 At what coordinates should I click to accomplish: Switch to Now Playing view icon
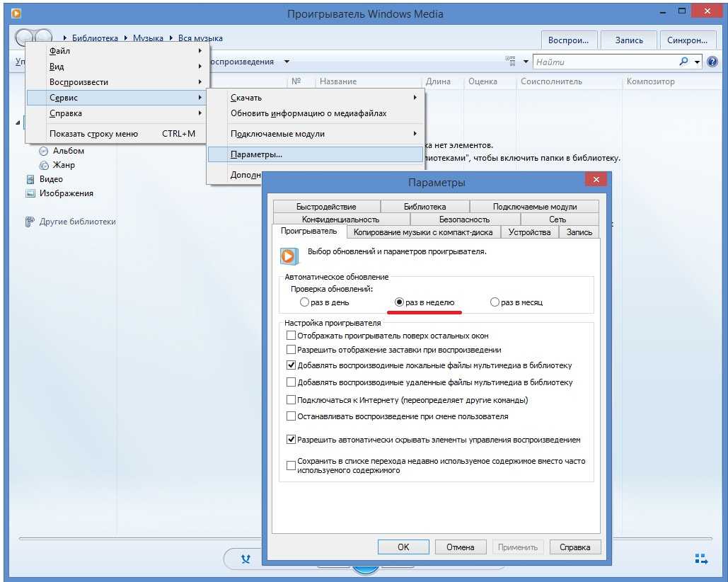pyautogui.click(x=700, y=559)
